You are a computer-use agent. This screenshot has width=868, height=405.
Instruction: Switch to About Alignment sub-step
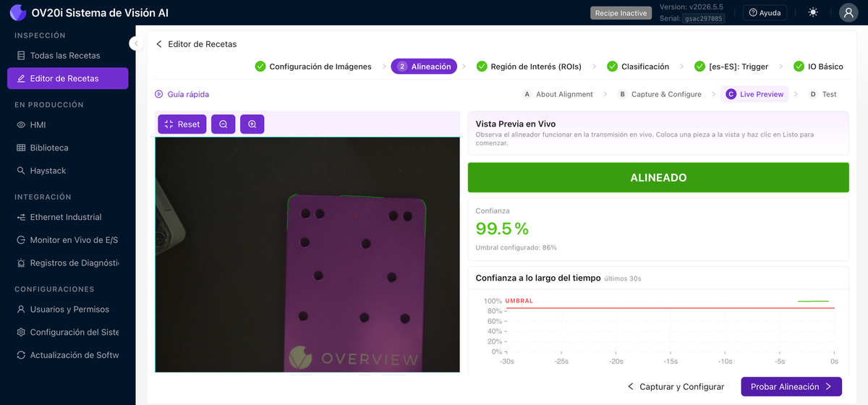click(x=558, y=94)
